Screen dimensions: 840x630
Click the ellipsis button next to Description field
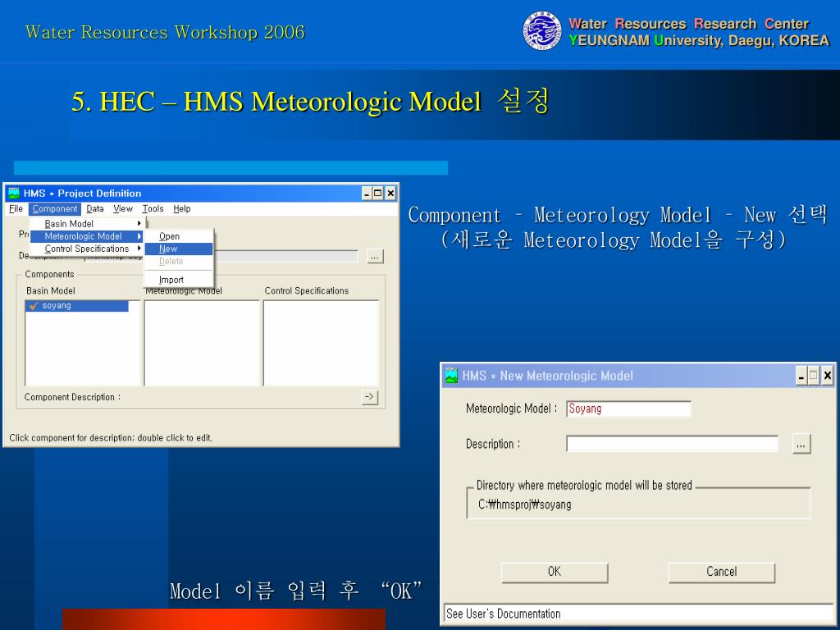tap(801, 444)
